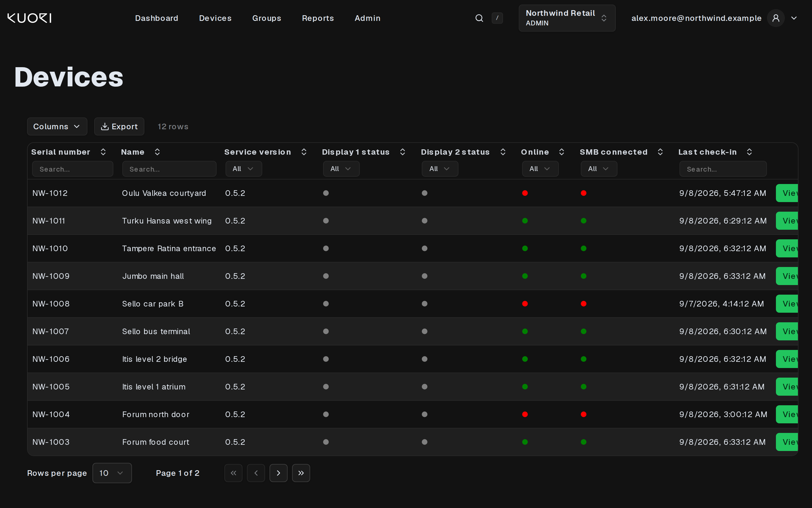This screenshot has height=508, width=812.
Task: Open the Reports page
Action: 318,18
